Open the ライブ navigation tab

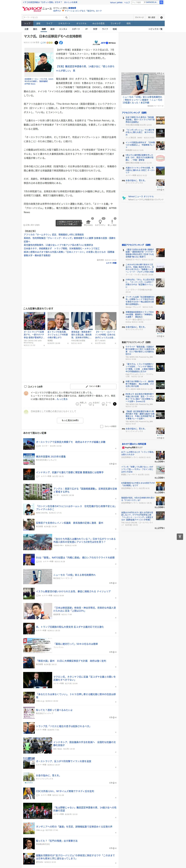[x=49, y=24]
